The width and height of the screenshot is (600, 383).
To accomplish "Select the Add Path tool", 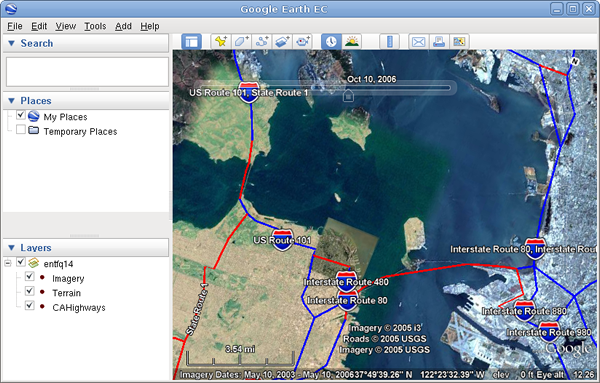I will point(262,41).
